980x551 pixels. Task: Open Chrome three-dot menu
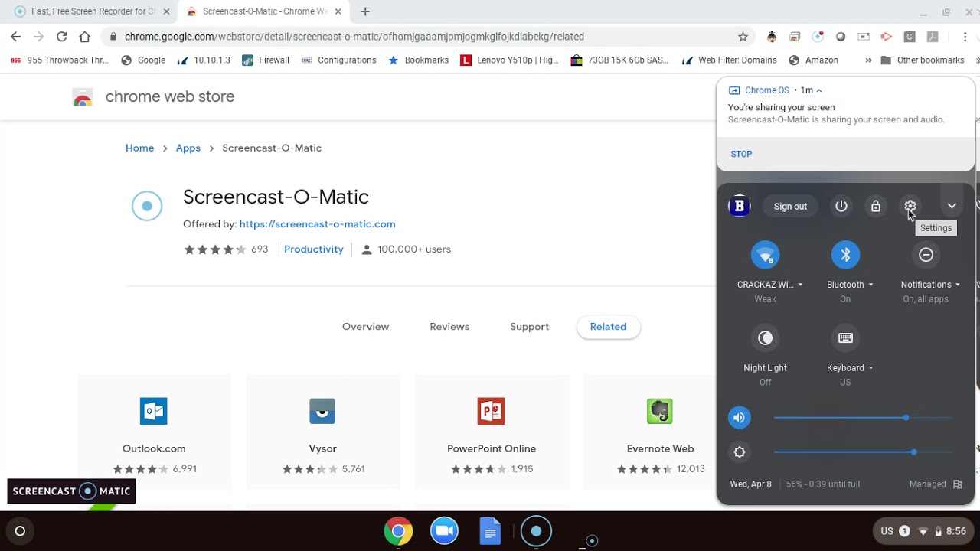tap(965, 37)
